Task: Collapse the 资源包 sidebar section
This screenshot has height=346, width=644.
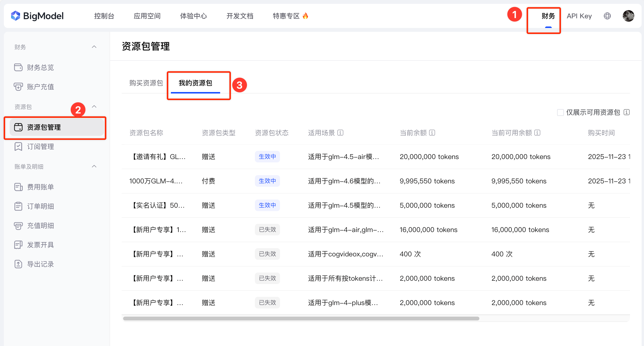Action: [x=94, y=106]
